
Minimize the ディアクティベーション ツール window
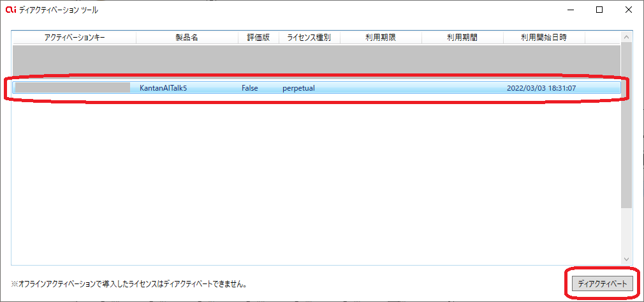[x=570, y=10]
